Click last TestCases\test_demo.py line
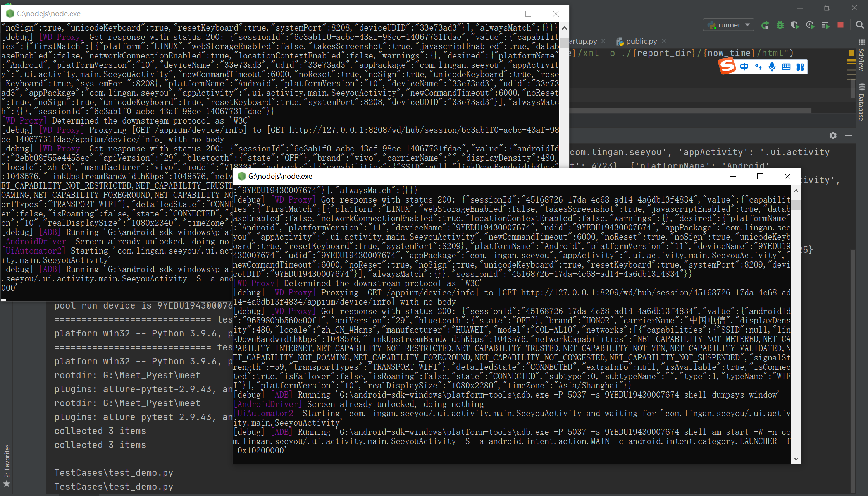Image resolution: width=868 pixels, height=496 pixels. click(x=114, y=487)
